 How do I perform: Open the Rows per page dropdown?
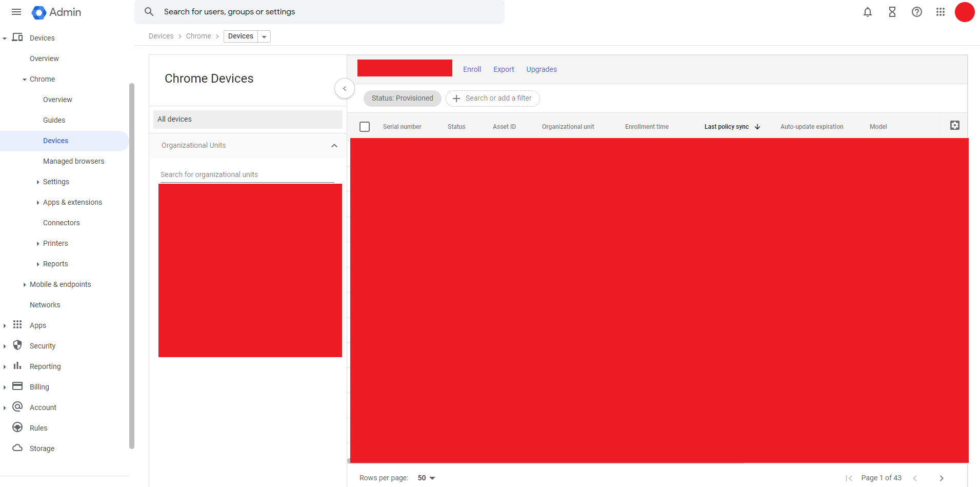pyautogui.click(x=426, y=478)
